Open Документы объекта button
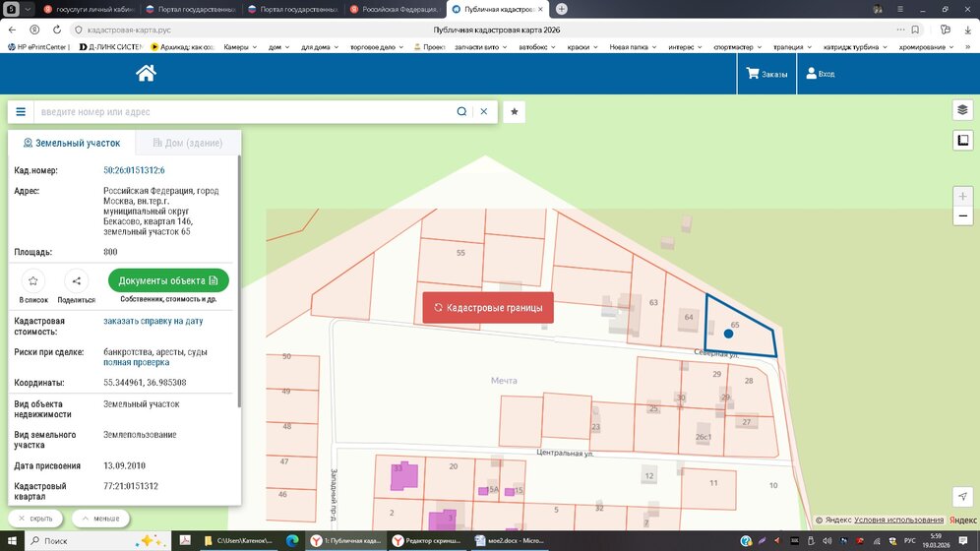 pos(168,280)
